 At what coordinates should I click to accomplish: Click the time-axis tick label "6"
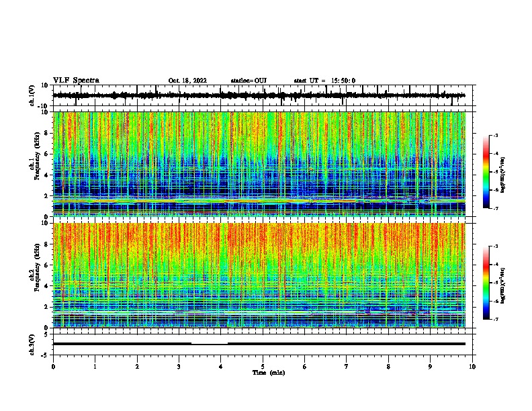click(305, 367)
